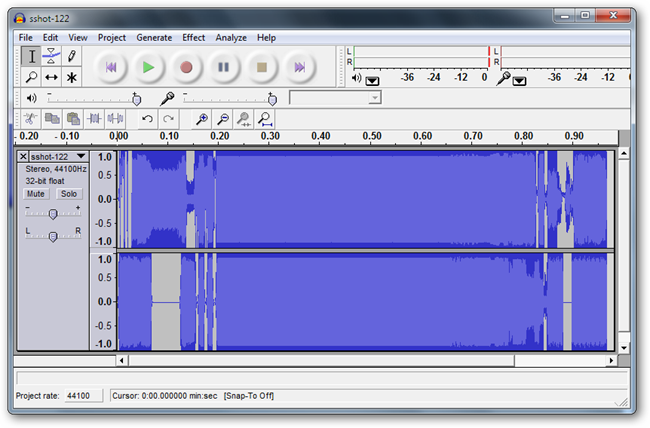Stop playback with the Stop button
This screenshot has height=428, width=650.
(x=262, y=67)
